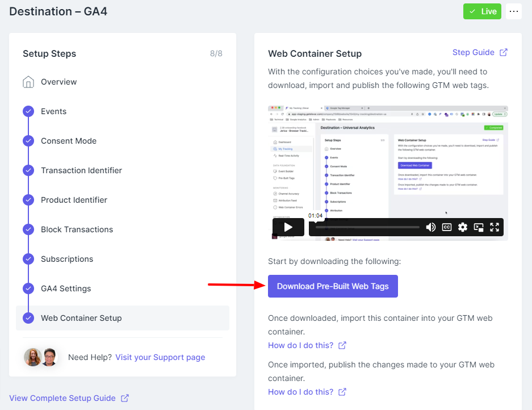Go to the Block Transactions step
The height and width of the screenshot is (410, 532).
[x=77, y=229]
